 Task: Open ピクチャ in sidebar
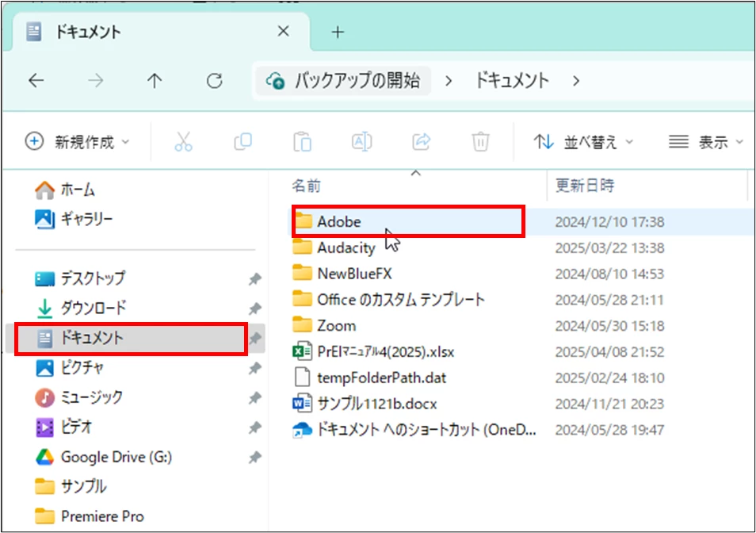pyautogui.click(x=70, y=367)
